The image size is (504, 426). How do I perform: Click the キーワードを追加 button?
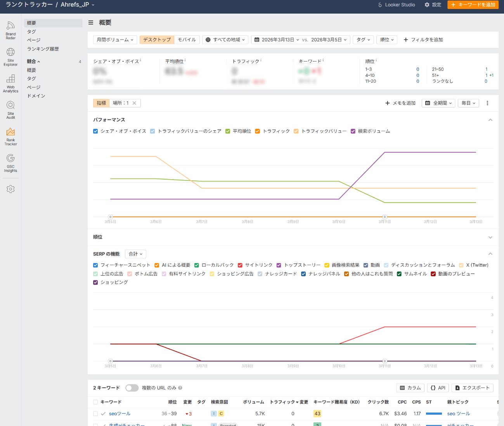click(x=473, y=5)
